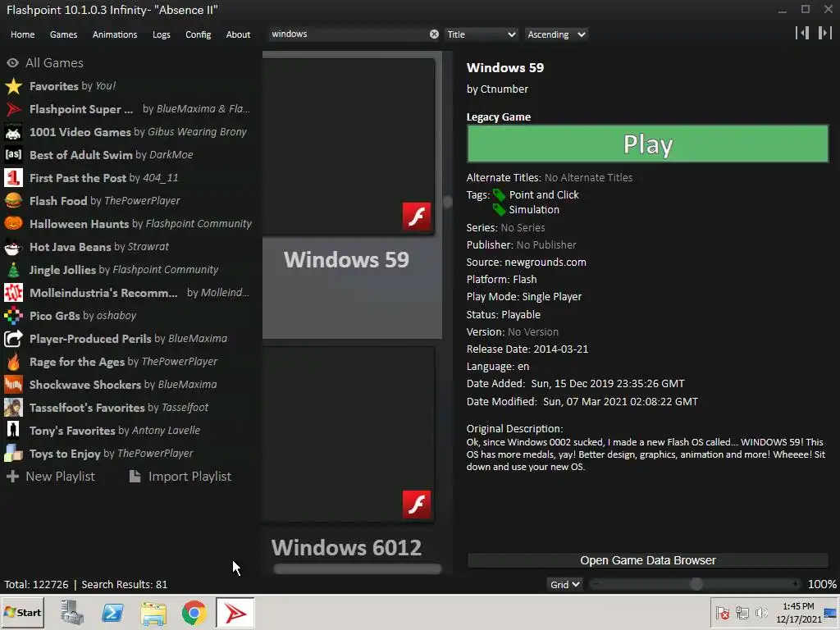Open PowerShell from the taskbar
Viewport: 840px width, 630px height.
pyautogui.click(x=112, y=613)
